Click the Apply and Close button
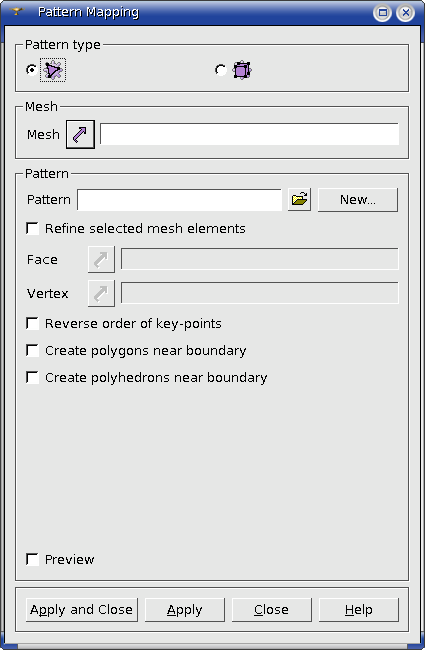 click(82, 610)
